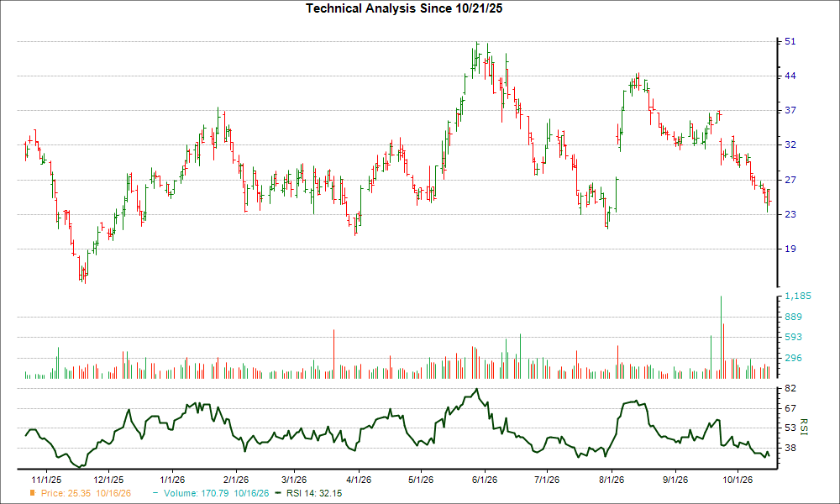Click the date label 5/1/26
The height and width of the screenshot is (504, 840).
point(421,480)
